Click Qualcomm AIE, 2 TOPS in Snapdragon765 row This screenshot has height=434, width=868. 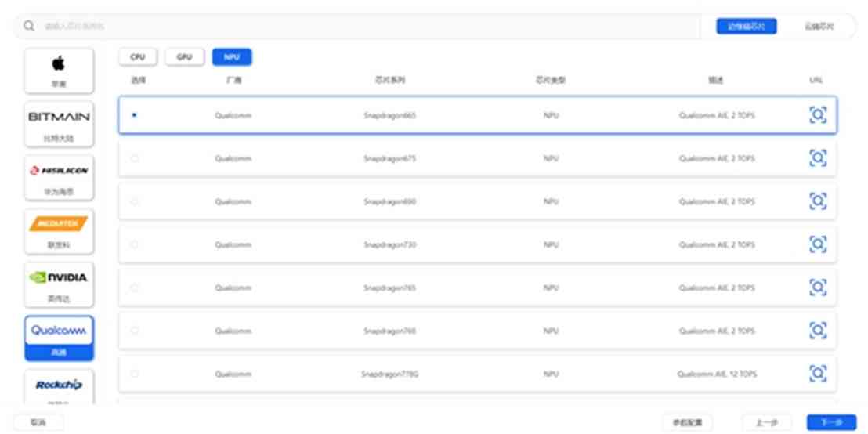(717, 288)
